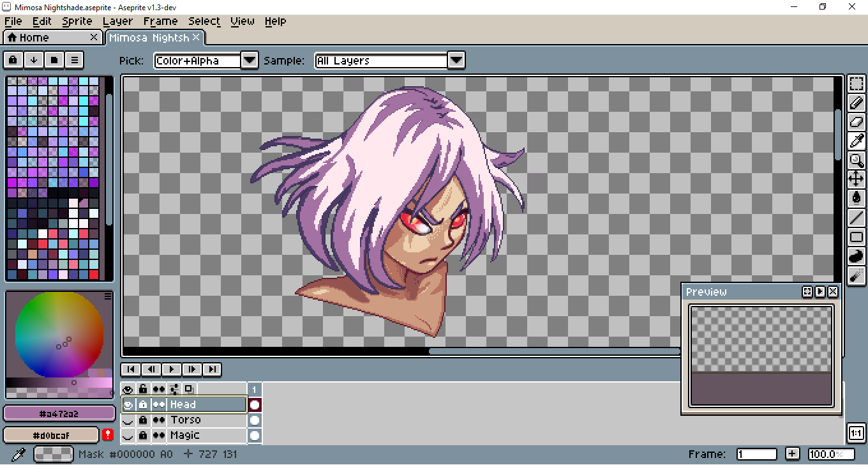Select the Eyedropper tool in right toolbar
This screenshot has width=868, height=465.
(x=857, y=141)
